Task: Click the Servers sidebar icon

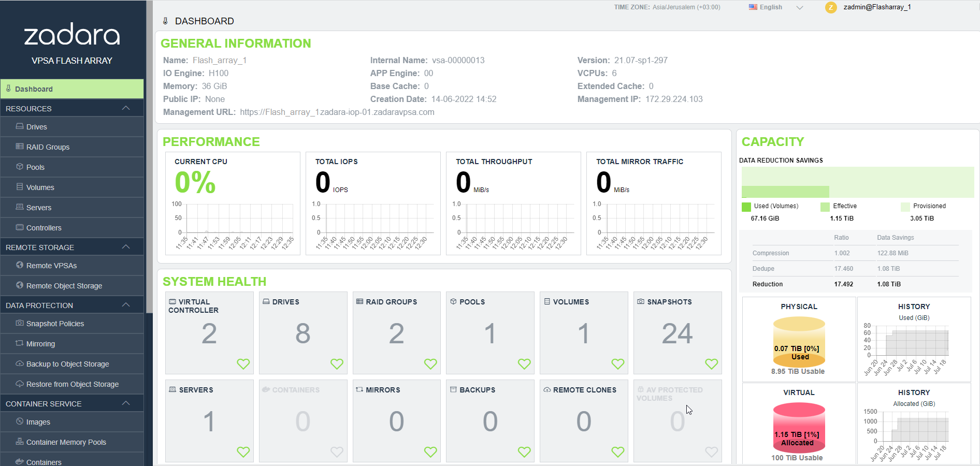Action: click(x=20, y=207)
